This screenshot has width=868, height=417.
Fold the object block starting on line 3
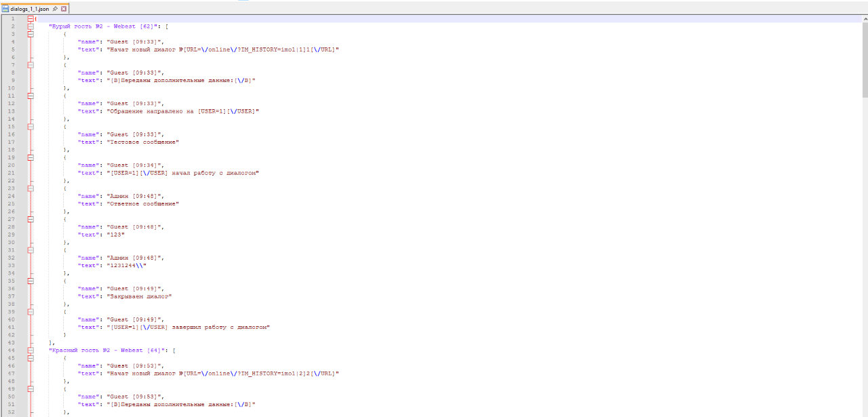pos(30,34)
